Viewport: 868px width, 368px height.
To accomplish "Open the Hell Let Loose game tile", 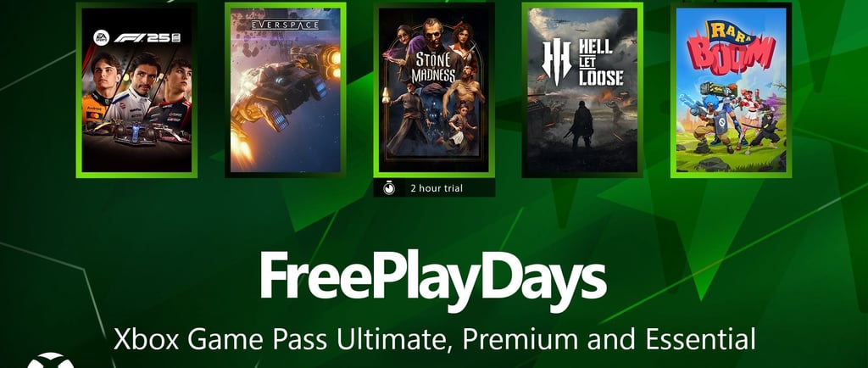I will coord(582,90).
